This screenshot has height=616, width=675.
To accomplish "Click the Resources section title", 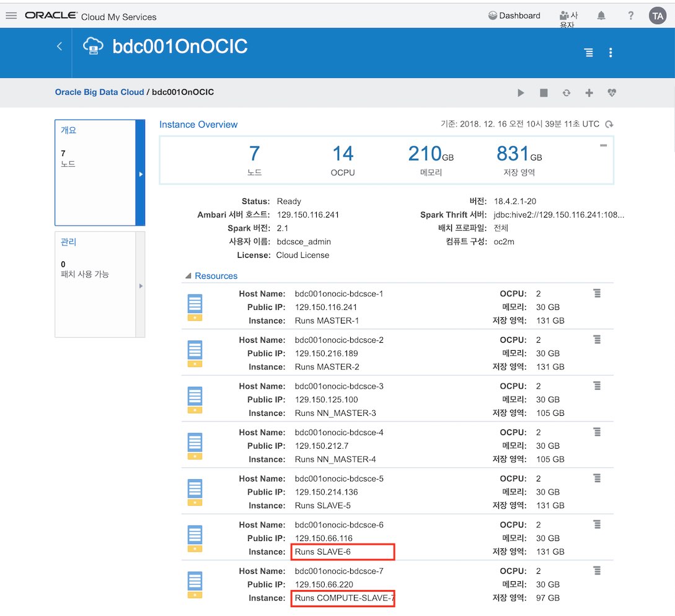I will click(x=216, y=276).
